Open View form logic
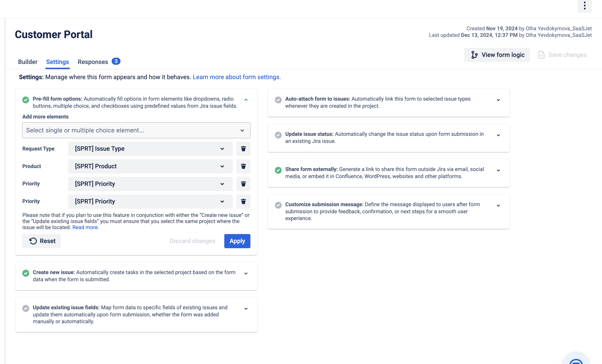 (x=497, y=55)
